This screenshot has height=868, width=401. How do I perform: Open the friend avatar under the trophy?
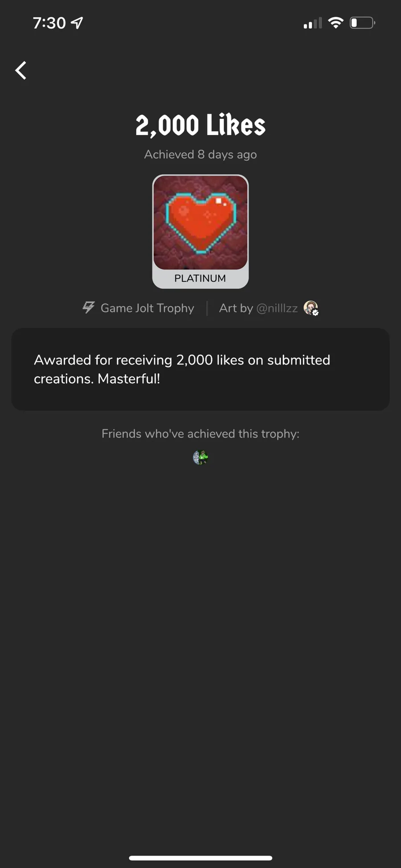[x=200, y=457]
